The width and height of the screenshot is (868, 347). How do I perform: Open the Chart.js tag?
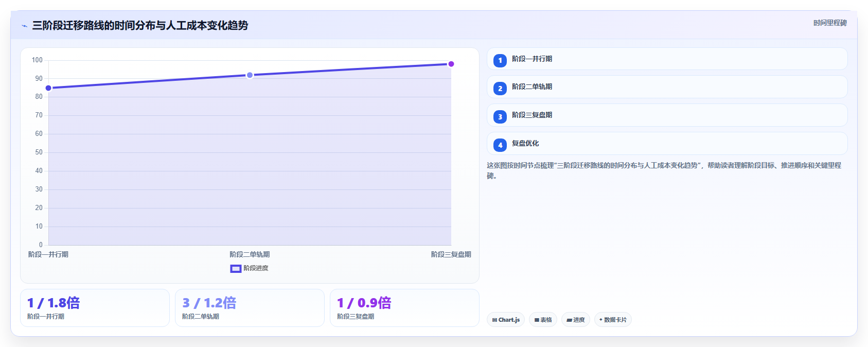[x=506, y=320]
